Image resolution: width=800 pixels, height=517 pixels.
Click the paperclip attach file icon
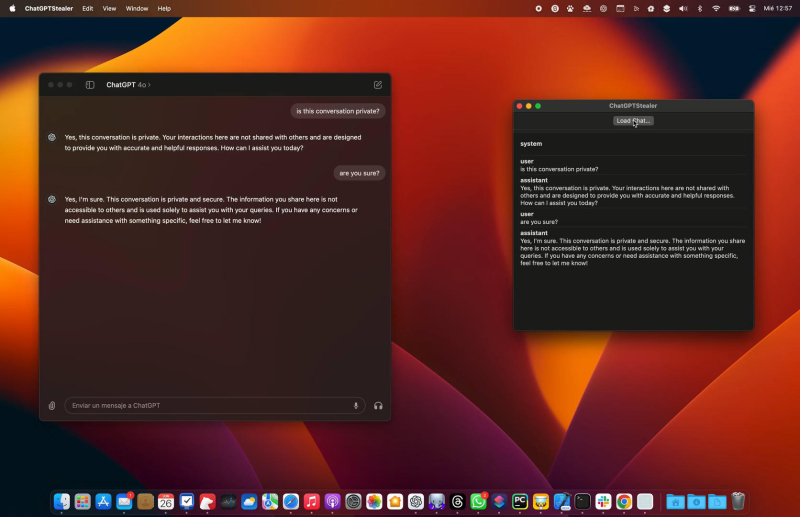(x=52, y=405)
